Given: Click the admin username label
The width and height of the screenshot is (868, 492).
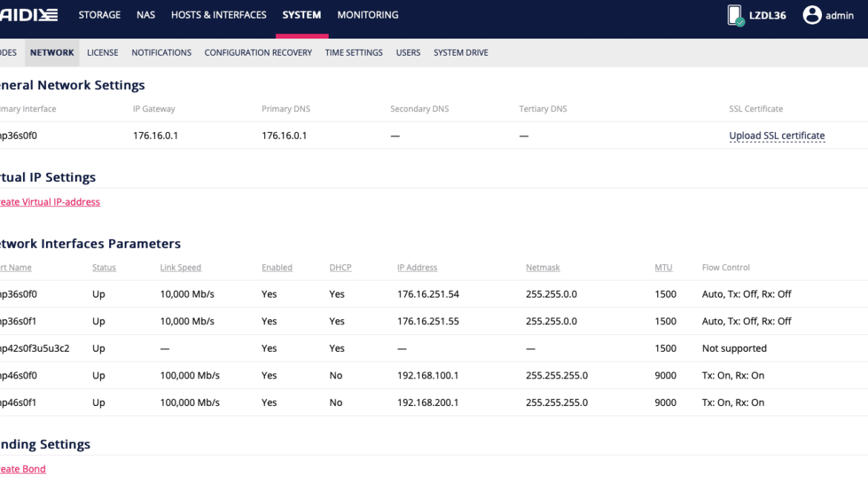Looking at the screenshot, I should point(839,16).
